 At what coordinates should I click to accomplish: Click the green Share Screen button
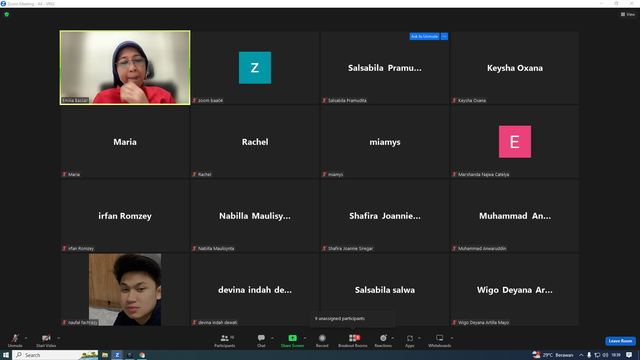pos(292,340)
